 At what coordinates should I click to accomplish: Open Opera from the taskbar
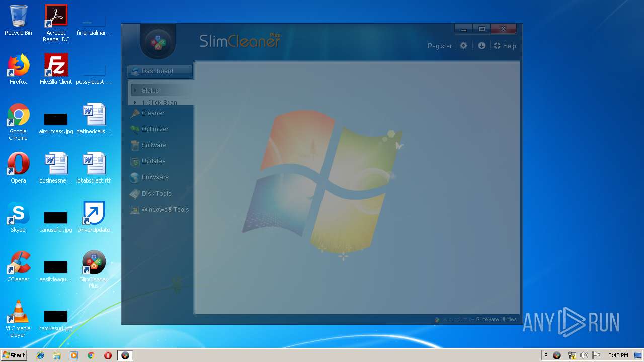pos(108,355)
